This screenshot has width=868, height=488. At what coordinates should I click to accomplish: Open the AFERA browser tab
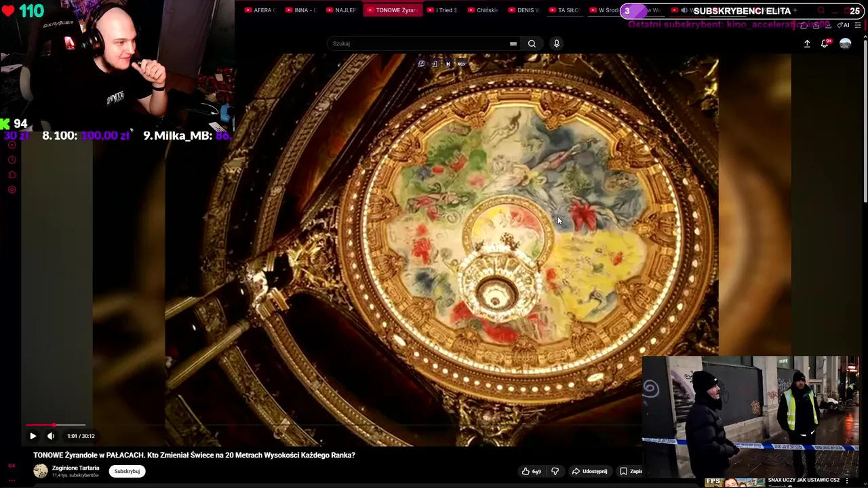tap(260, 10)
